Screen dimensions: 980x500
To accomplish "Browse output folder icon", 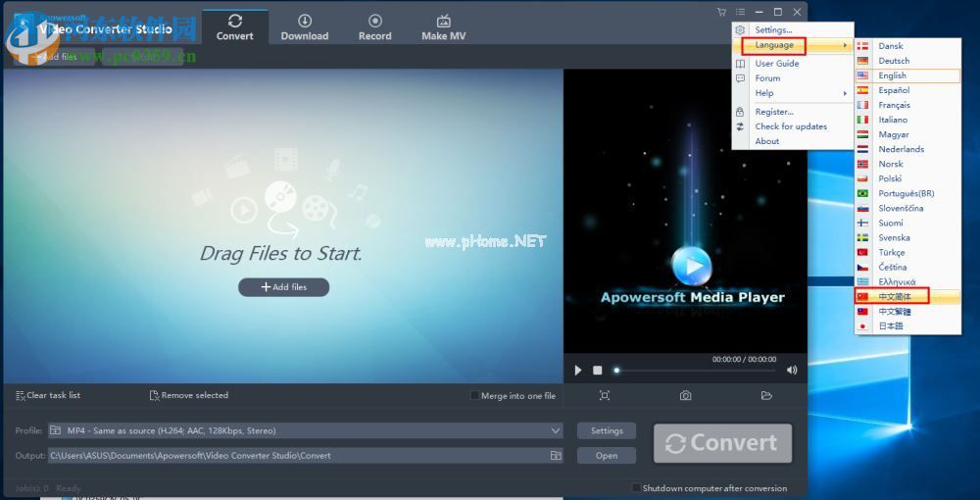I will (x=556, y=456).
